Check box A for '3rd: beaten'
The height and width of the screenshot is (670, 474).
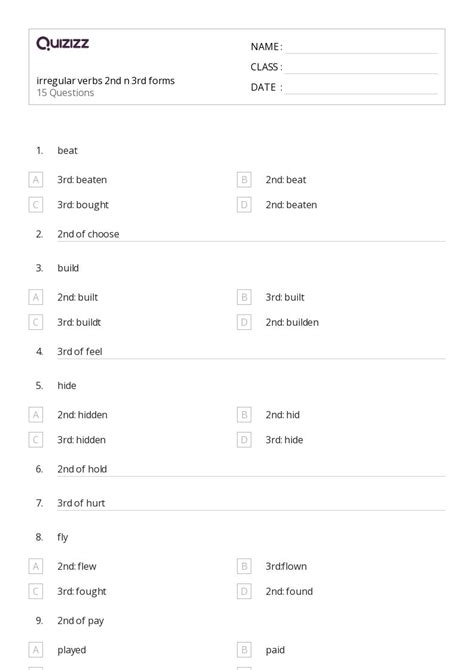(36, 180)
